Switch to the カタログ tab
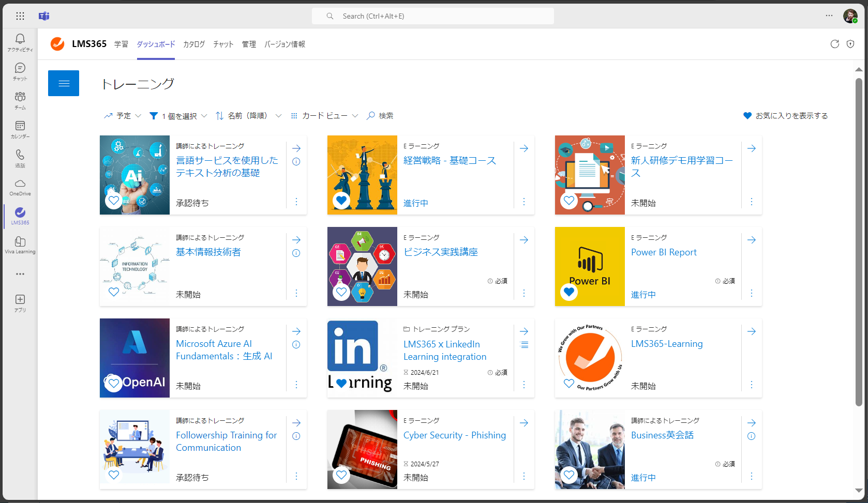 point(194,44)
